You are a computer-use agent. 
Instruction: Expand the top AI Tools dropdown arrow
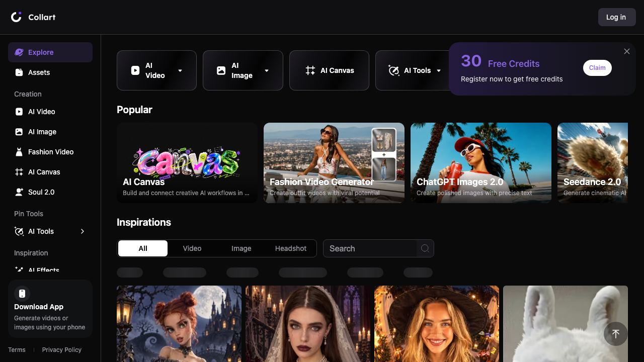pyautogui.click(x=439, y=70)
